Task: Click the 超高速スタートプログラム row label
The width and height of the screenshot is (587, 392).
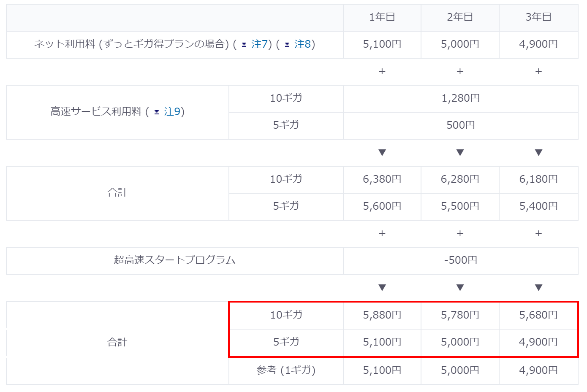Action: 174,260
